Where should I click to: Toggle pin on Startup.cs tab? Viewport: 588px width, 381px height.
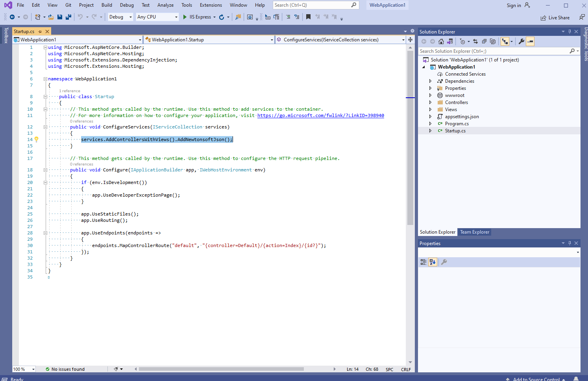pyautogui.click(x=40, y=32)
